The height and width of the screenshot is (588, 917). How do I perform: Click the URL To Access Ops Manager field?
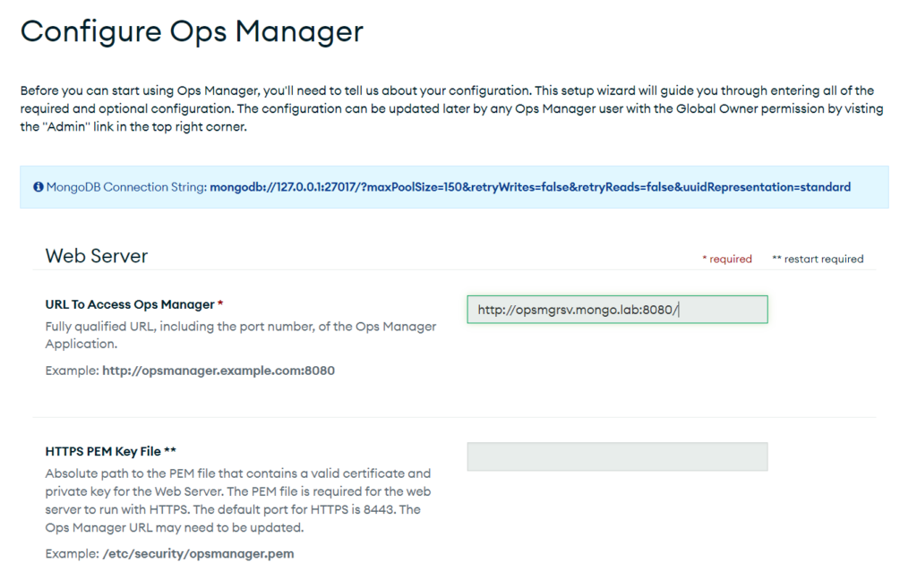[617, 309]
